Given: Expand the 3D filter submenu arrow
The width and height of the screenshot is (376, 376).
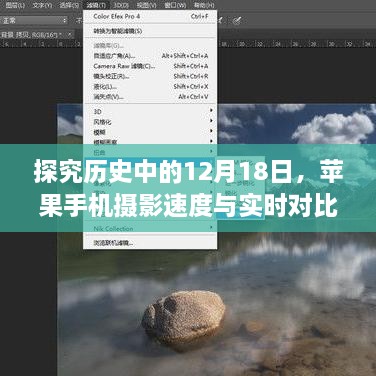Looking at the screenshot, I should tap(211, 110).
